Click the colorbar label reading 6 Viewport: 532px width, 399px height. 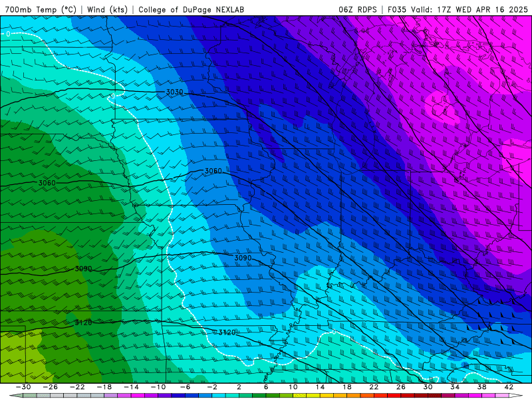[266, 387]
